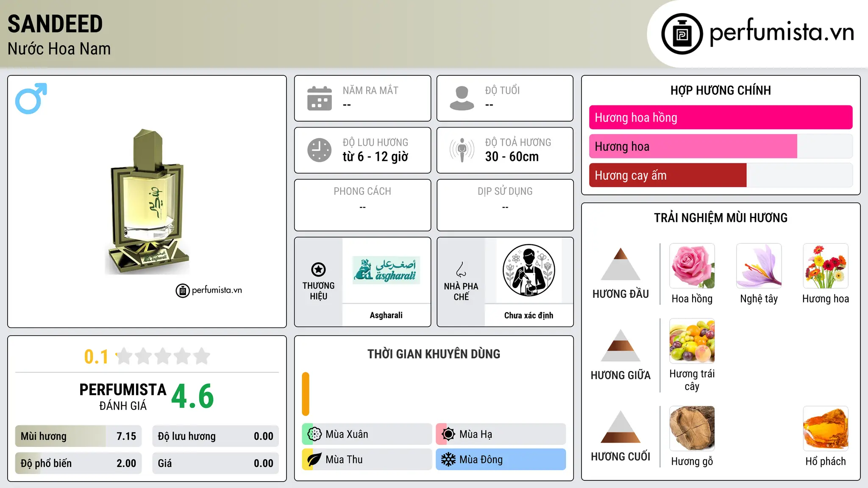The width and height of the screenshot is (868, 488).
Task: Click the spring flower icon
Action: pyautogui.click(x=314, y=434)
